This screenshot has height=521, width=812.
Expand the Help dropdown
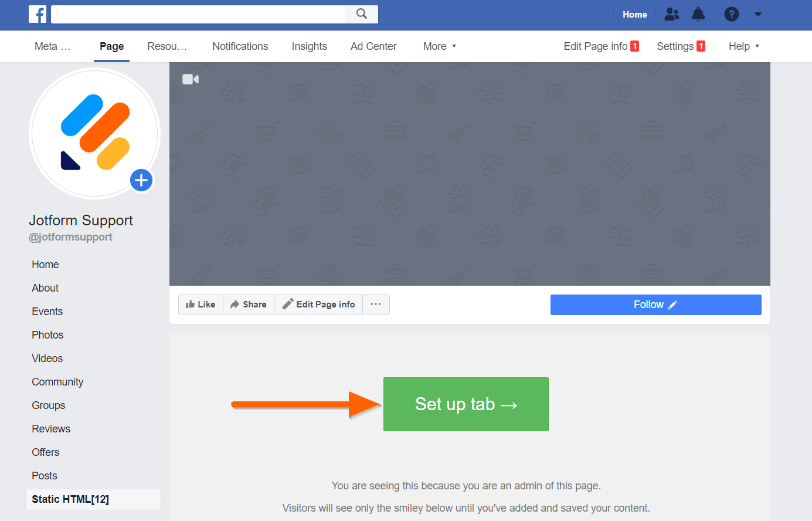click(x=743, y=46)
